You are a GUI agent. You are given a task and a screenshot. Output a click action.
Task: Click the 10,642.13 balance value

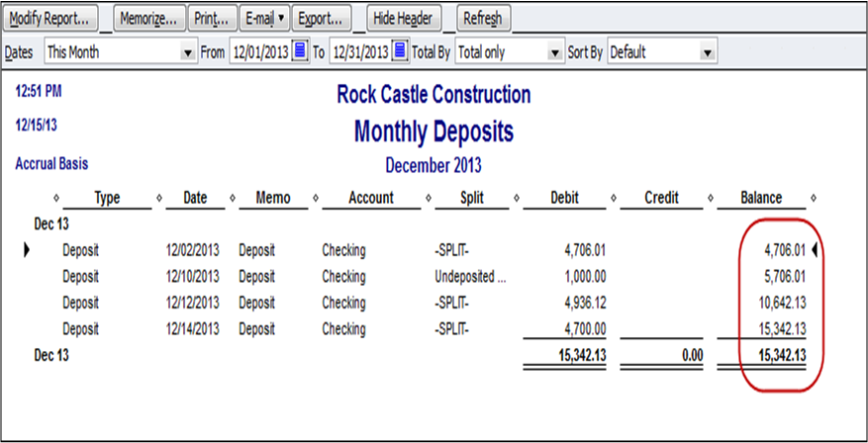(x=780, y=303)
